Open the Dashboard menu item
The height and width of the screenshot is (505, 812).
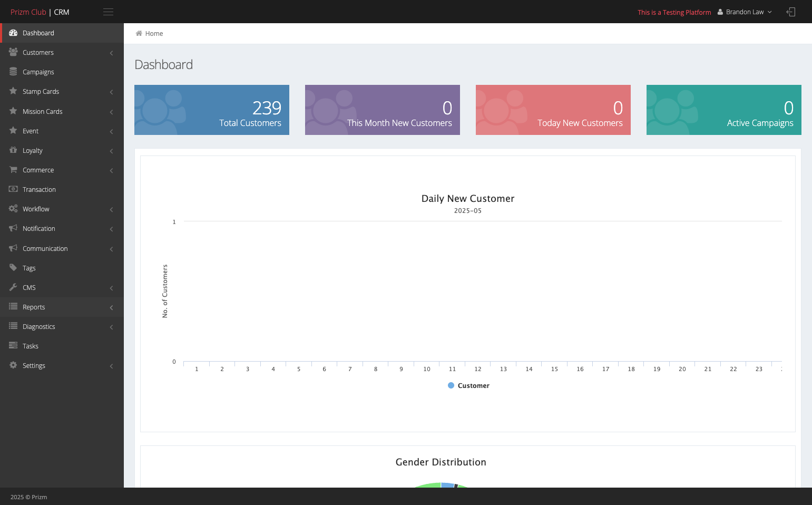click(x=62, y=33)
